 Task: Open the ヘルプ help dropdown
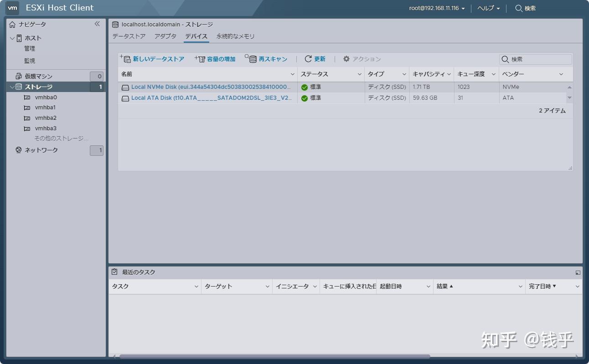coord(488,8)
